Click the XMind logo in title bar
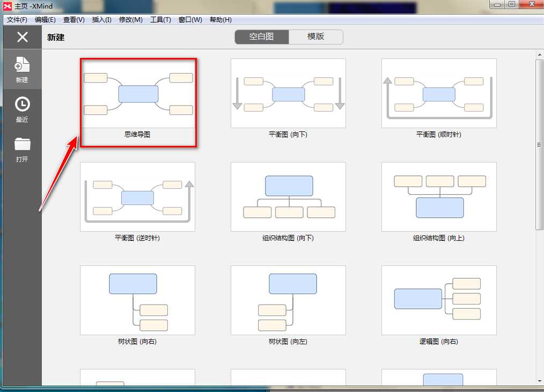The height and width of the screenshot is (392, 544). [x=8, y=6]
